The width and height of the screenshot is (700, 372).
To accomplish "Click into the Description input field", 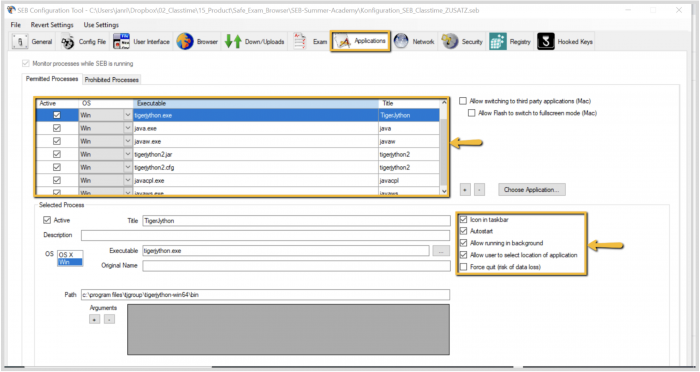I will pyautogui.click(x=266, y=235).
